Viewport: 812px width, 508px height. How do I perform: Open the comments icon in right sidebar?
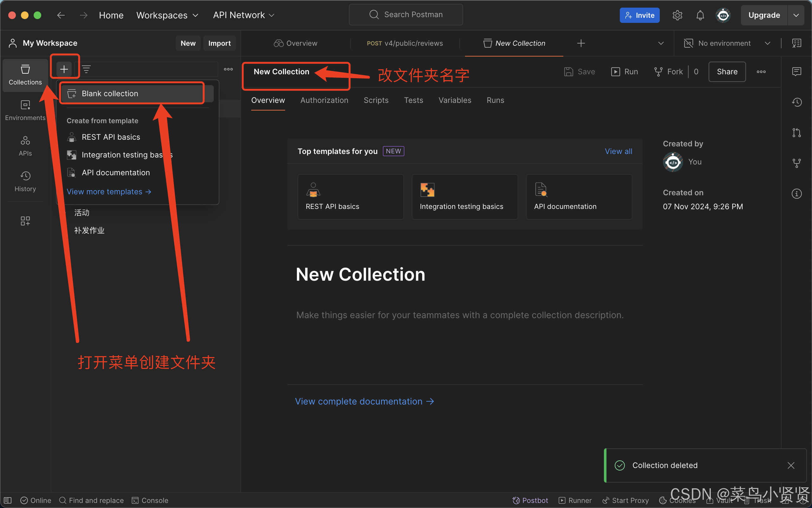[796, 71]
